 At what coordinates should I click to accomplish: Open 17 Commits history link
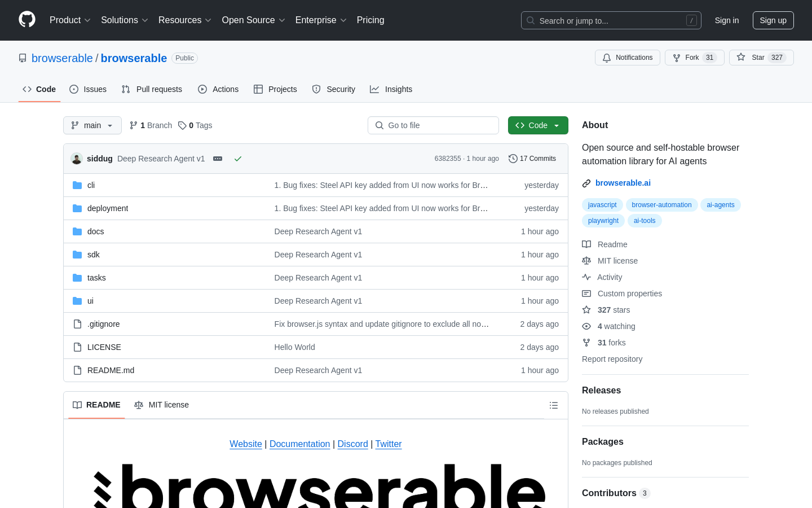(532, 159)
